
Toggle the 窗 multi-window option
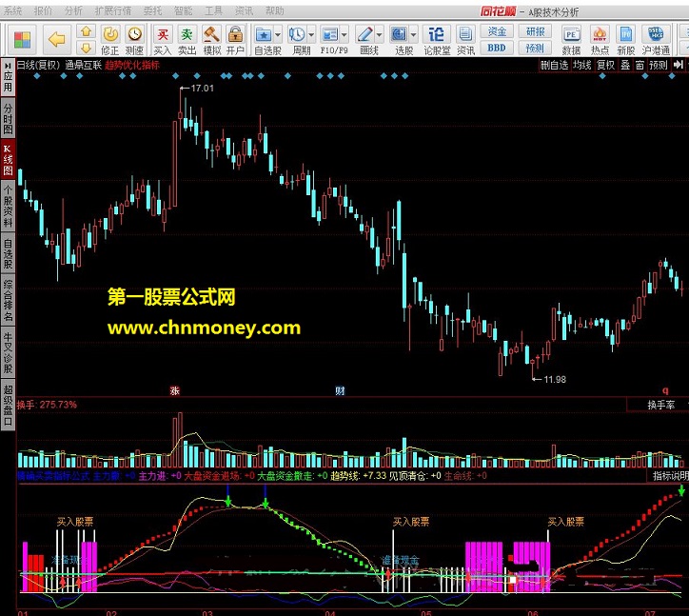pos(640,65)
